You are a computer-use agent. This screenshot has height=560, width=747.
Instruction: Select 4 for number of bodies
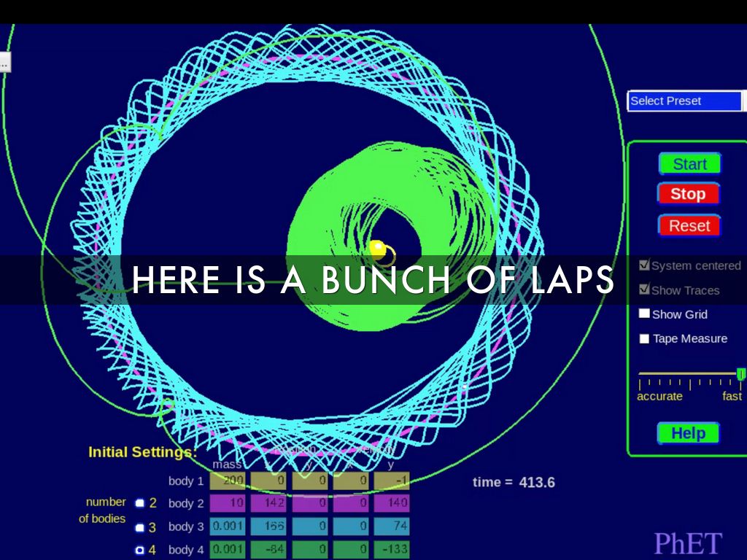140,550
